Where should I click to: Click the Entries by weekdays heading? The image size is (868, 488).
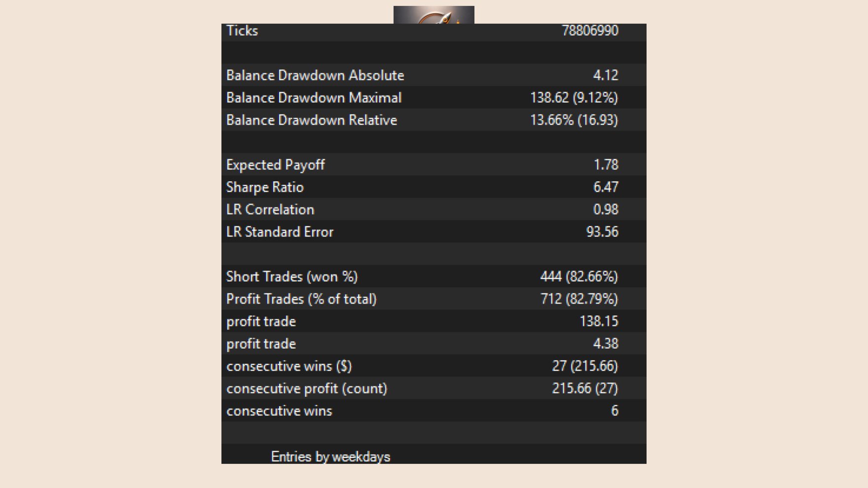[330, 457]
